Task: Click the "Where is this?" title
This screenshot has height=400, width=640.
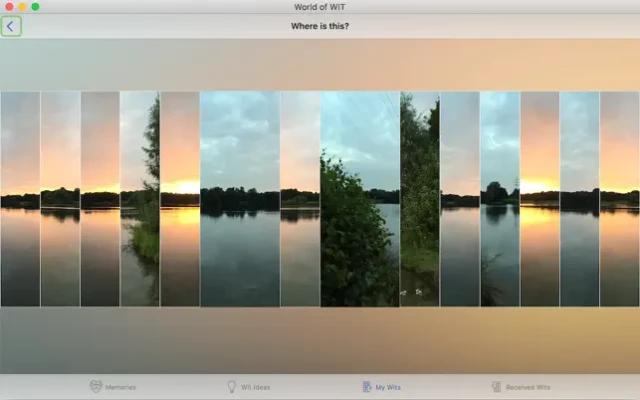Action: [x=320, y=27]
